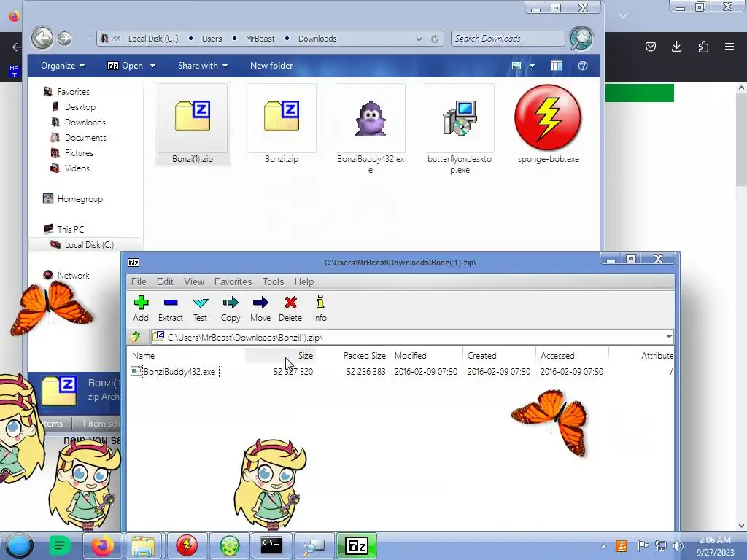This screenshot has width=747, height=560.
Task: Select sponge-bob.exe lightning icon
Action: click(548, 117)
